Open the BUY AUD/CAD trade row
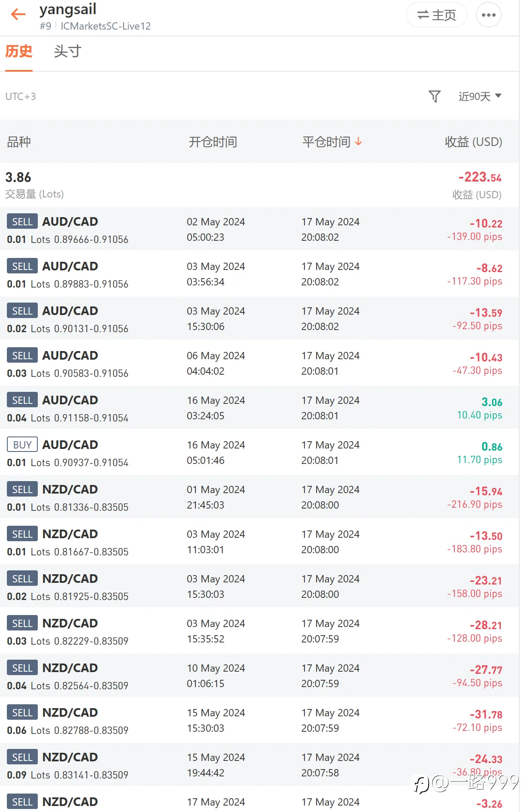This screenshot has height=812, width=524. pos(259,453)
